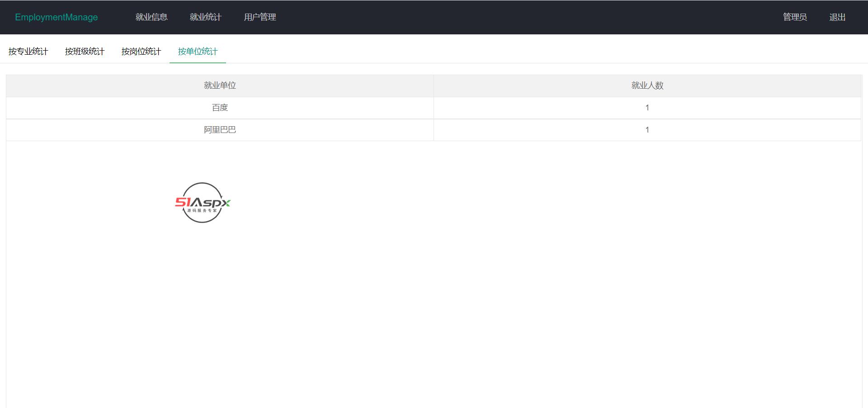Select the 百度 table cell
This screenshot has width=868, height=408.
[220, 108]
